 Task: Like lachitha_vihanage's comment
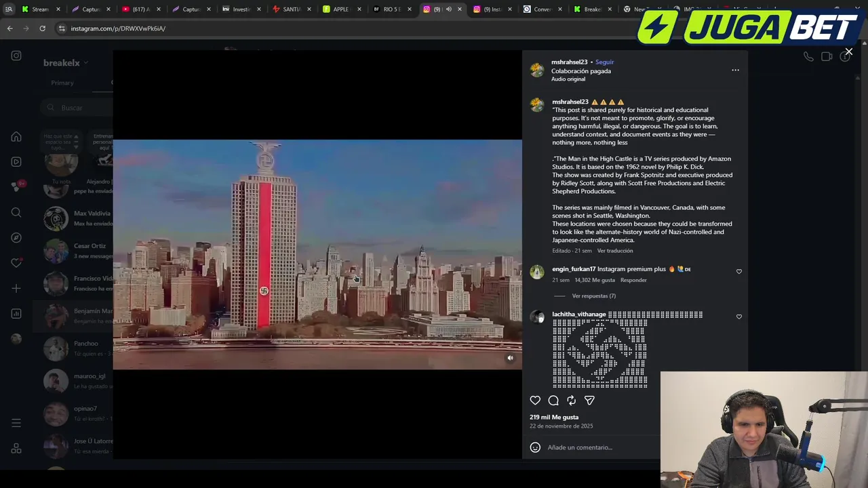[739, 317]
